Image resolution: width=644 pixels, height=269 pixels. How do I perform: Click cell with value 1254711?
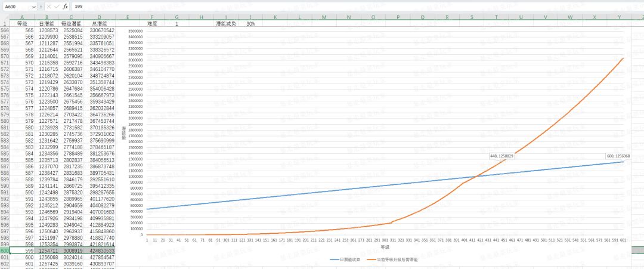tap(47, 251)
